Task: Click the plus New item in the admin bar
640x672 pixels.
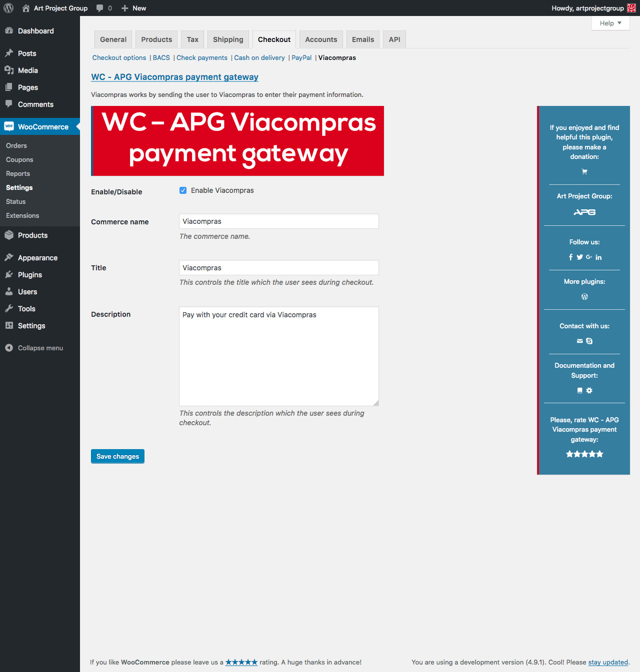Action: 133,8
